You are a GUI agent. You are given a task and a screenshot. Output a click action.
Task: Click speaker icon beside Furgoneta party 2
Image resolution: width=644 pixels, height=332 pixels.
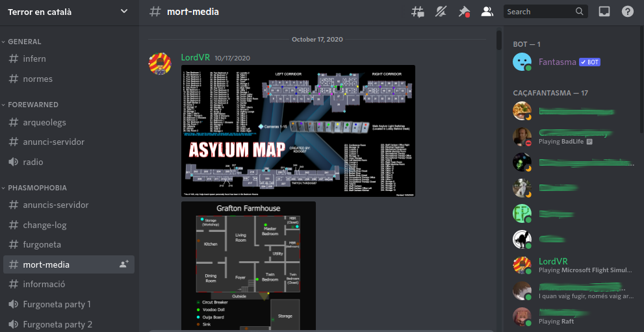(14, 324)
